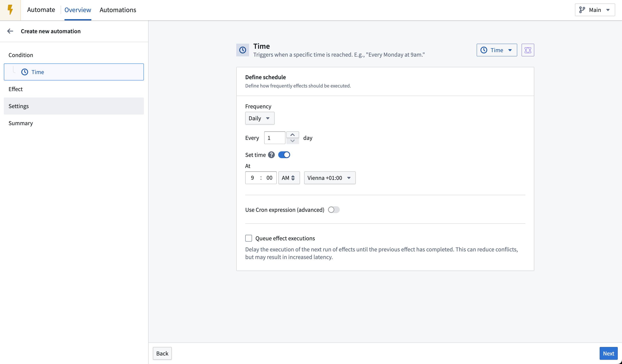Switch to the Overview tab

pos(78,10)
